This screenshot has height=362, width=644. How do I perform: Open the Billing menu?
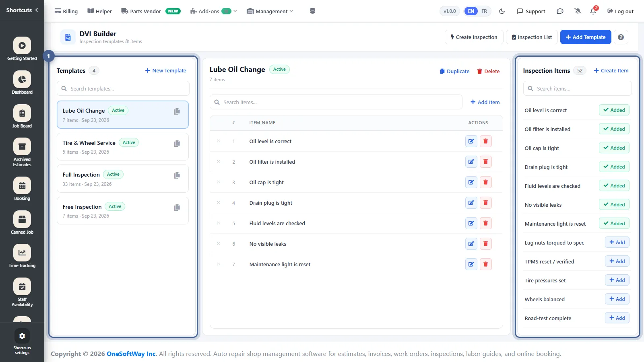pyautogui.click(x=66, y=11)
